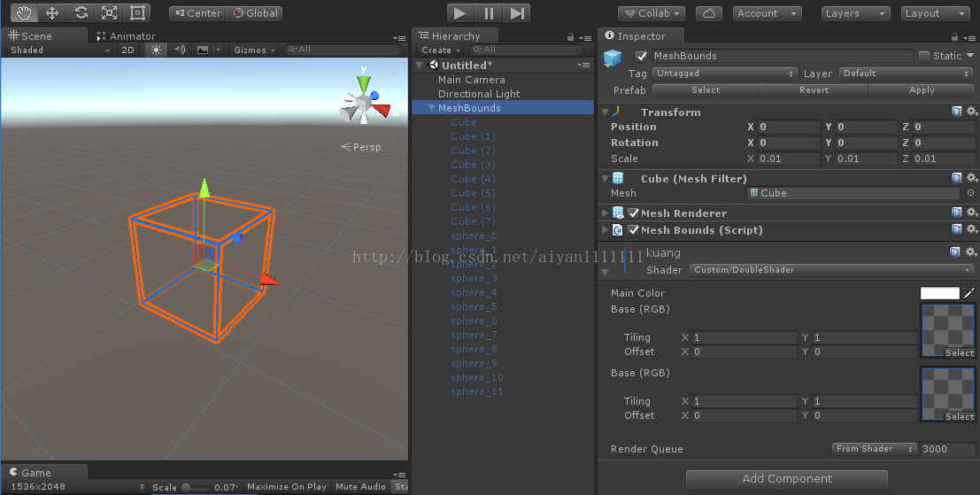Open the Gizmos dropdown
The image size is (980, 495).
pos(254,50)
